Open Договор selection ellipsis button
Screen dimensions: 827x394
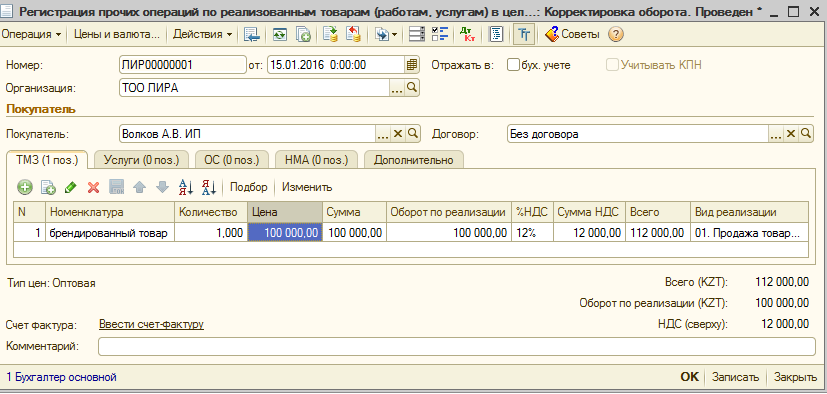coord(776,134)
